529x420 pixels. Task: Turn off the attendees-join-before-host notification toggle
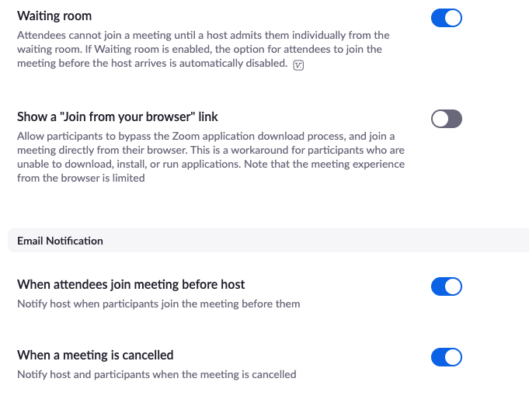pos(447,286)
